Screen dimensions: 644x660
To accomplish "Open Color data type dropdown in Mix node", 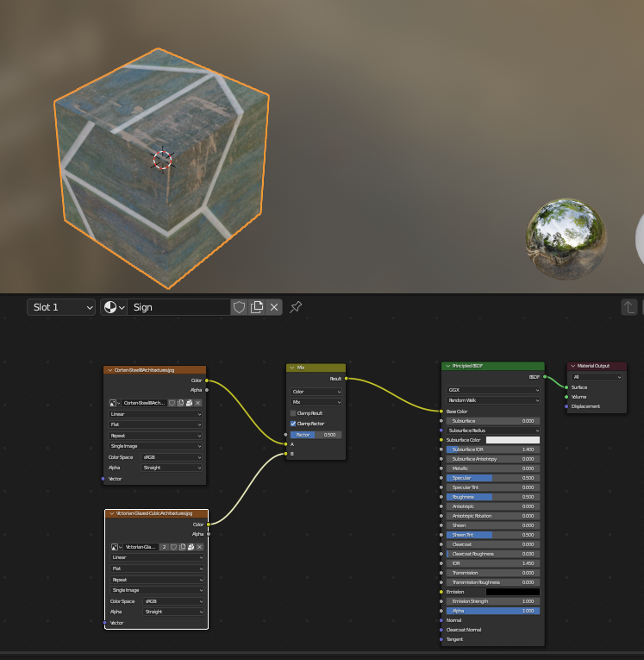I will click(x=316, y=392).
